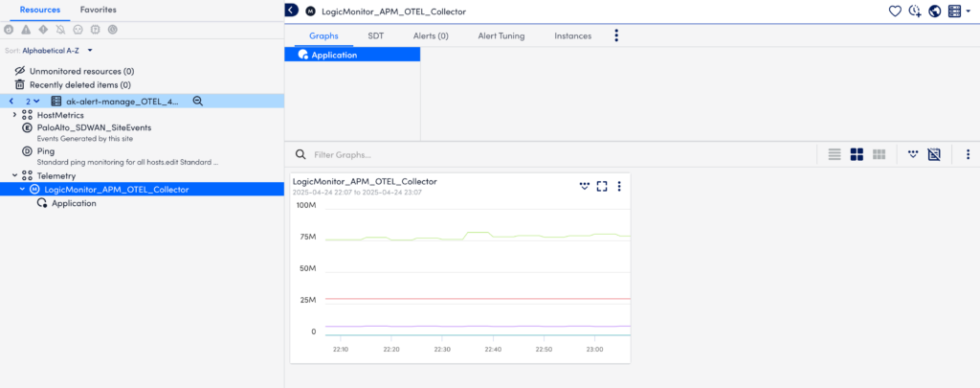
Task: Select HostMetrics tree item
Action: coord(60,115)
